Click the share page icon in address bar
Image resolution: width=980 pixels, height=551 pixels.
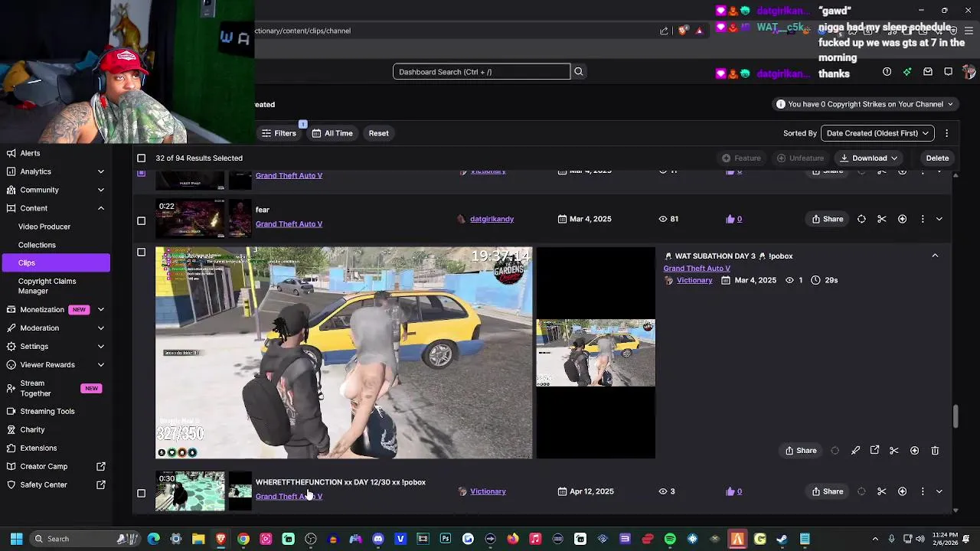[x=664, y=31]
